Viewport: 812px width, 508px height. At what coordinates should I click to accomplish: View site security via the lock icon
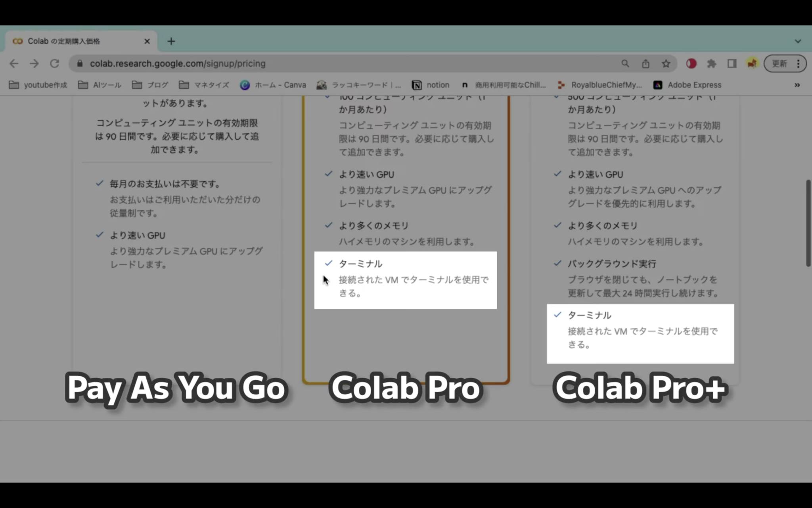point(79,63)
